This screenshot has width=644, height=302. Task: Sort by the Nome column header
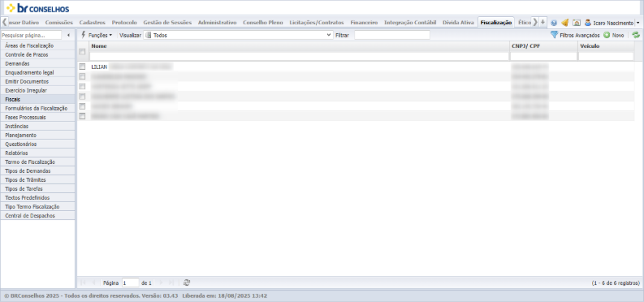[x=299, y=46]
